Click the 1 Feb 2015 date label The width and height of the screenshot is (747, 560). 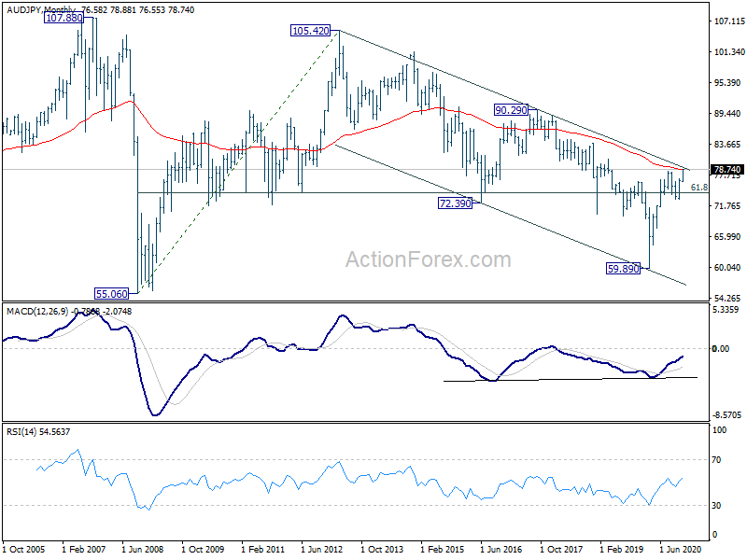(442, 550)
